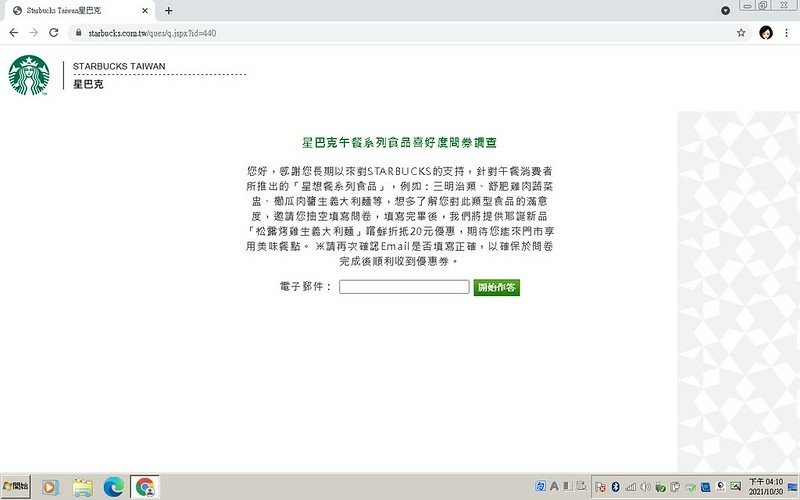Click the browser back arrow
This screenshot has height=500, width=800.
[14, 33]
